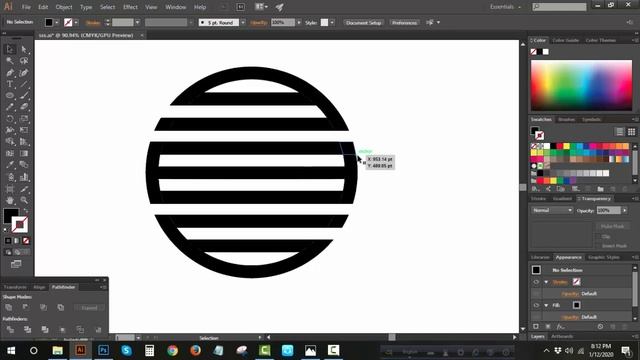Expand Fill row in Appearance panel
Screen dimensions: 640x360
tap(546, 305)
